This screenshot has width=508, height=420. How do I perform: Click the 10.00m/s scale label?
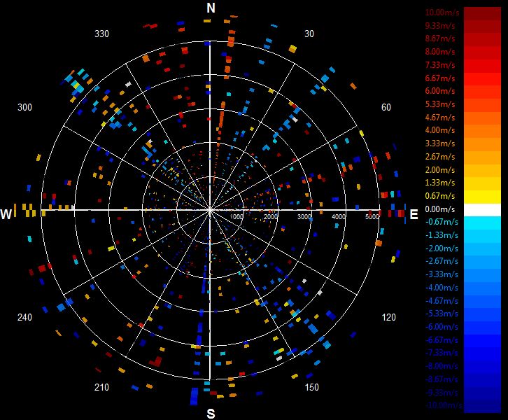[442, 13]
